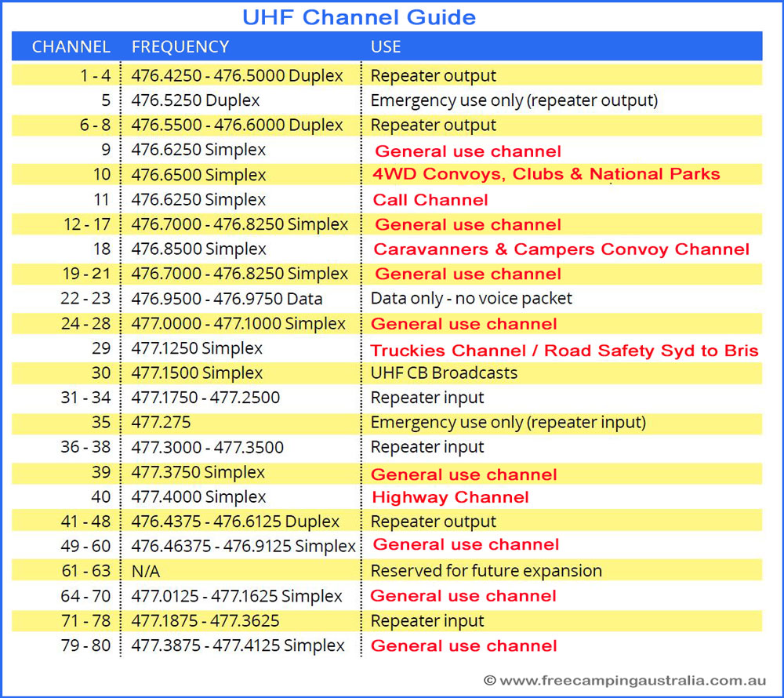This screenshot has height=698, width=784.
Task: Select 'Data only - no voice packet'
Action: point(471,299)
